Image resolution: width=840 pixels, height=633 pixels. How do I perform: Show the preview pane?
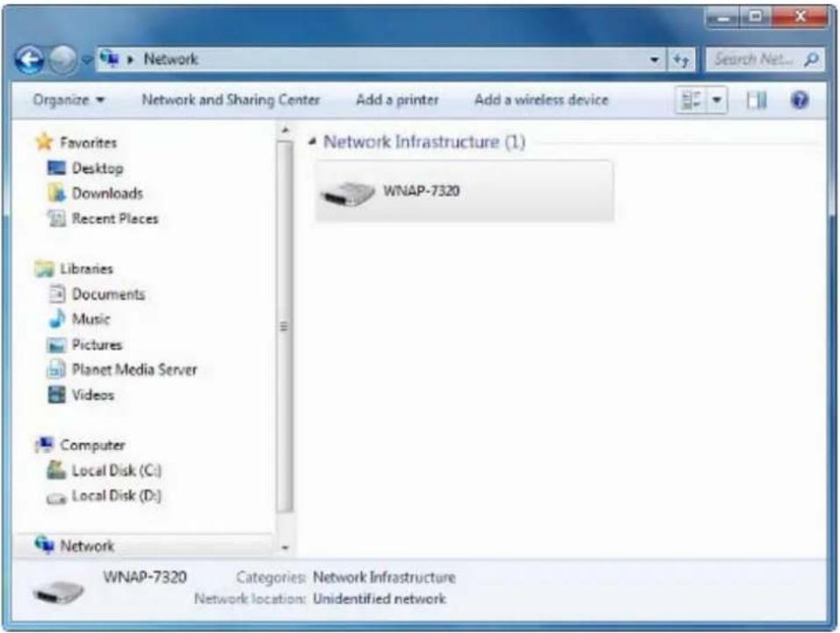(x=757, y=100)
